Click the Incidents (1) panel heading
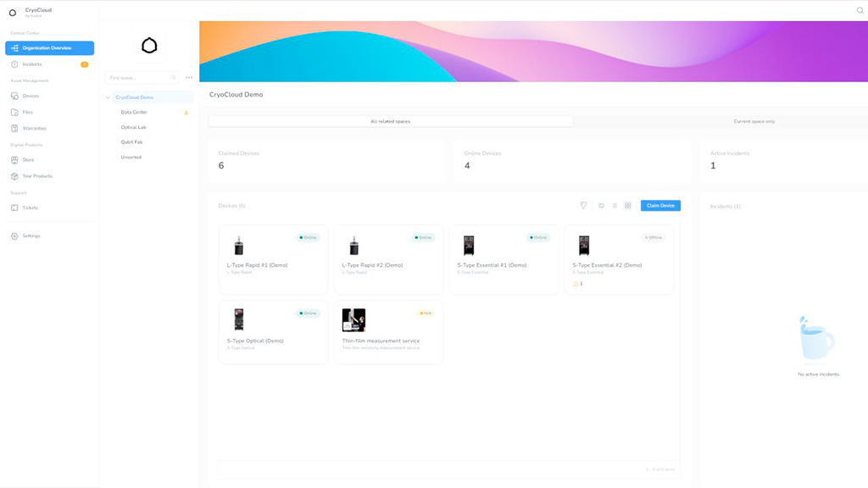 click(x=726, y=207)
